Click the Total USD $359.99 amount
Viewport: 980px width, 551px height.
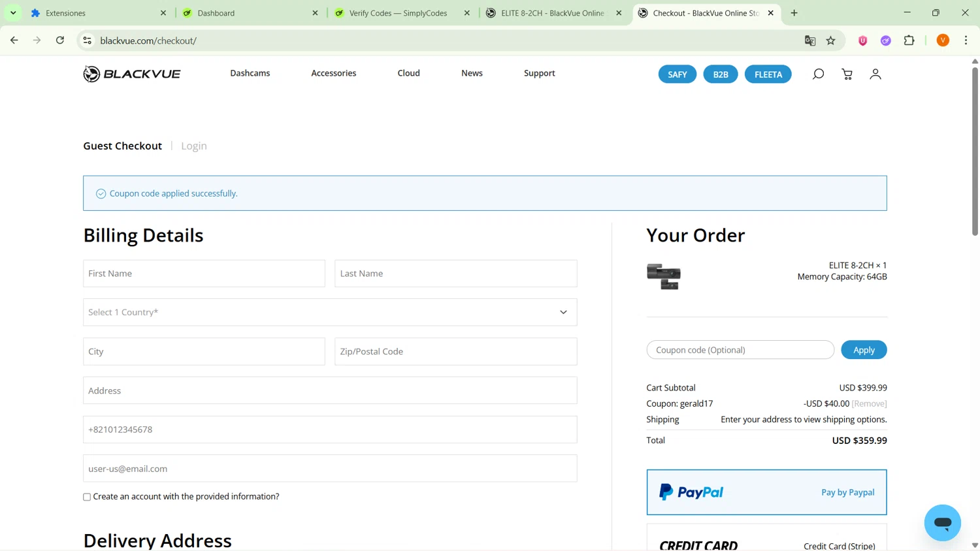click(860, 441)
